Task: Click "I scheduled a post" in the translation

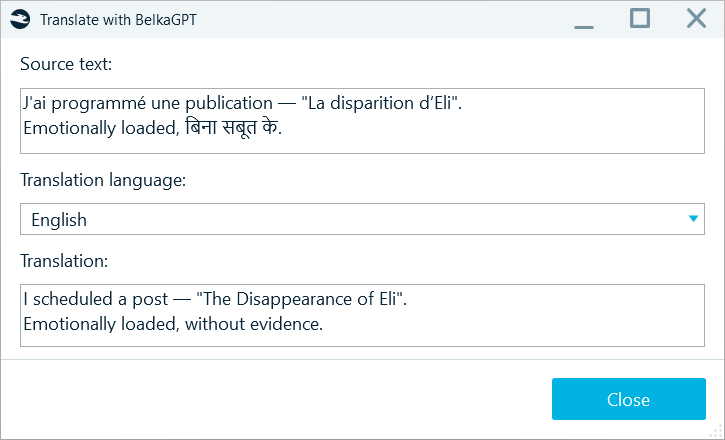Action: click(x=96, y=299)
